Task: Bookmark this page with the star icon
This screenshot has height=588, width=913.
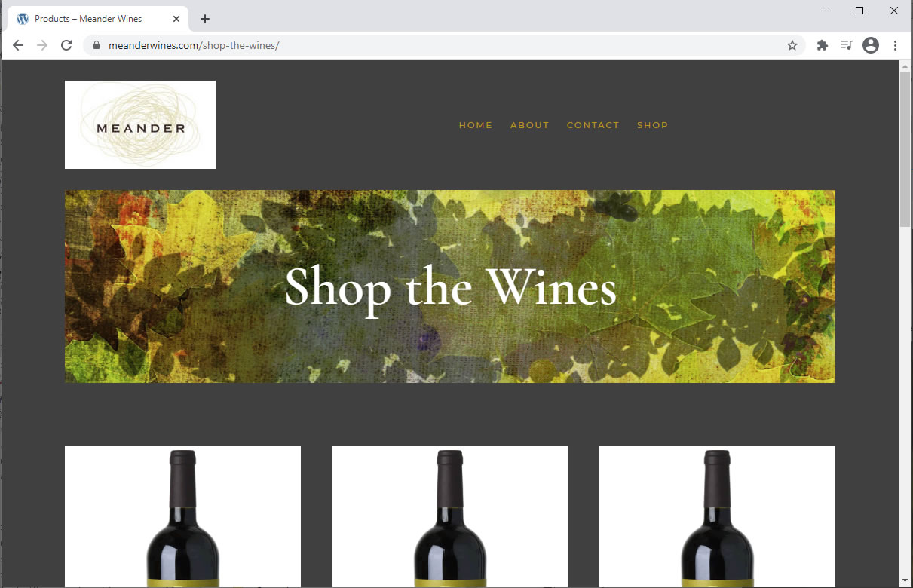Action: click(x=792, y=45)
